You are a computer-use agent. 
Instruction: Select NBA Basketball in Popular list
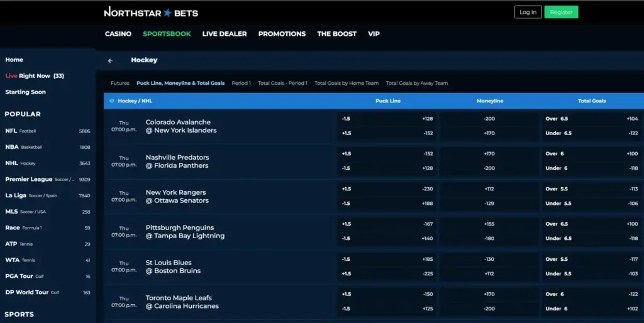coord(48,147)
